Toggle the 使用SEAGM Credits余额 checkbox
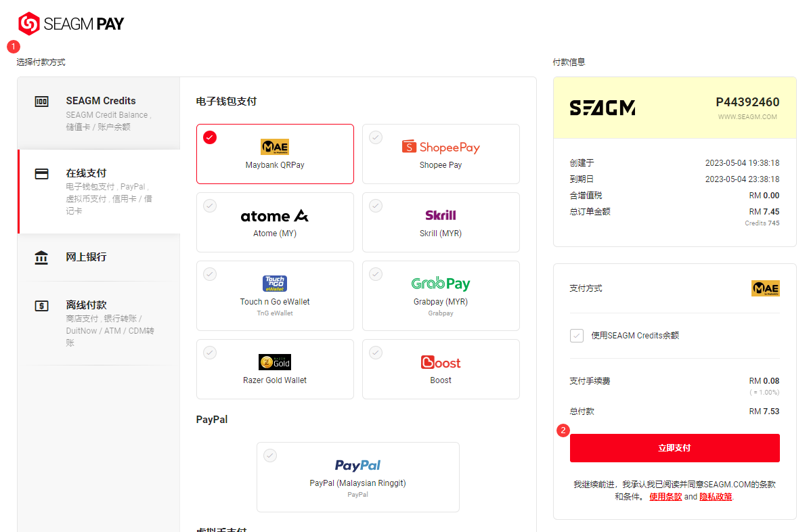The image size is (809, 532). coord(577,336)
